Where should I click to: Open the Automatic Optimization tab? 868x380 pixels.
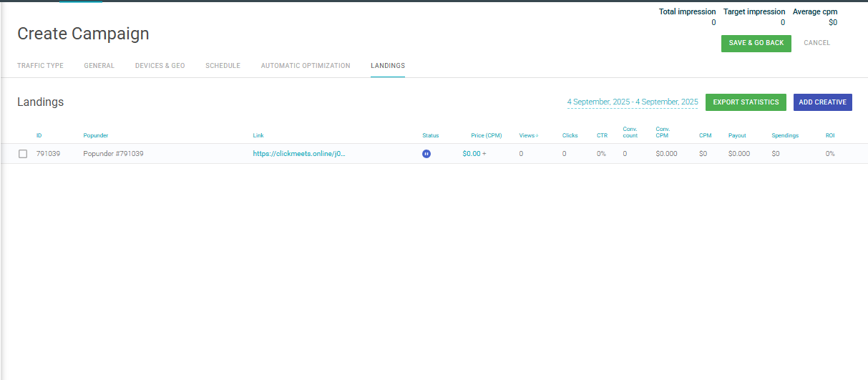(306, 66)
